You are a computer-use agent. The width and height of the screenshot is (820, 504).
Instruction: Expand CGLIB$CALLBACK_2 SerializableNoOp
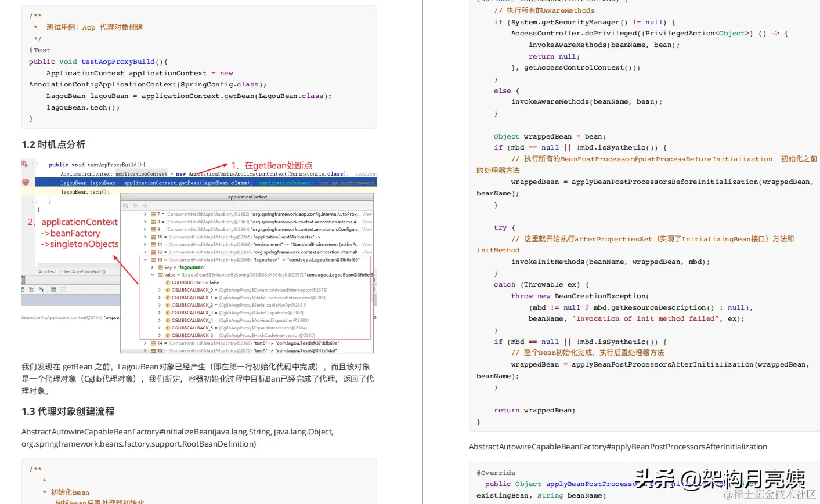(x=160, y=305)
